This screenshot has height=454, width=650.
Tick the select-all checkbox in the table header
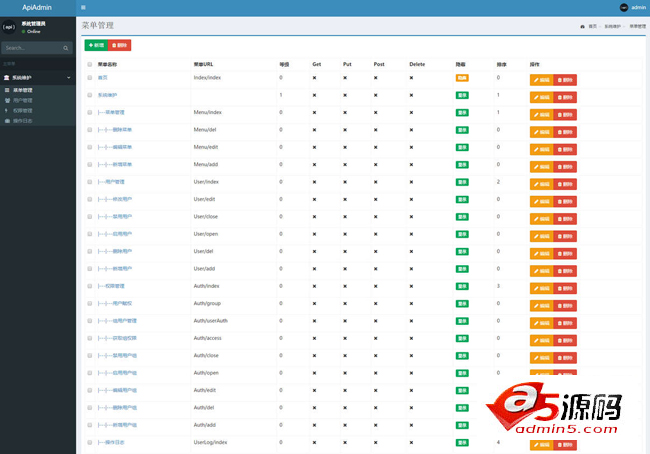click(x=89, y=64)
